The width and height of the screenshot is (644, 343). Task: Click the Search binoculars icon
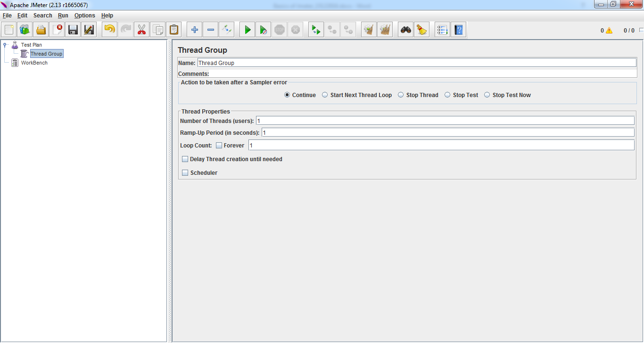(x=406, y=30)
